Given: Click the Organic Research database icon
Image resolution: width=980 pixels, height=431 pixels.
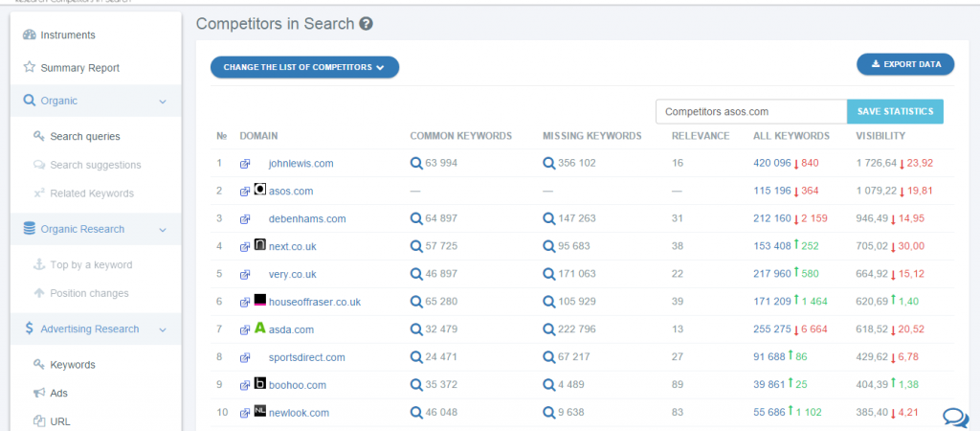Looking at the screenshot, I should [x=29, y=229].
